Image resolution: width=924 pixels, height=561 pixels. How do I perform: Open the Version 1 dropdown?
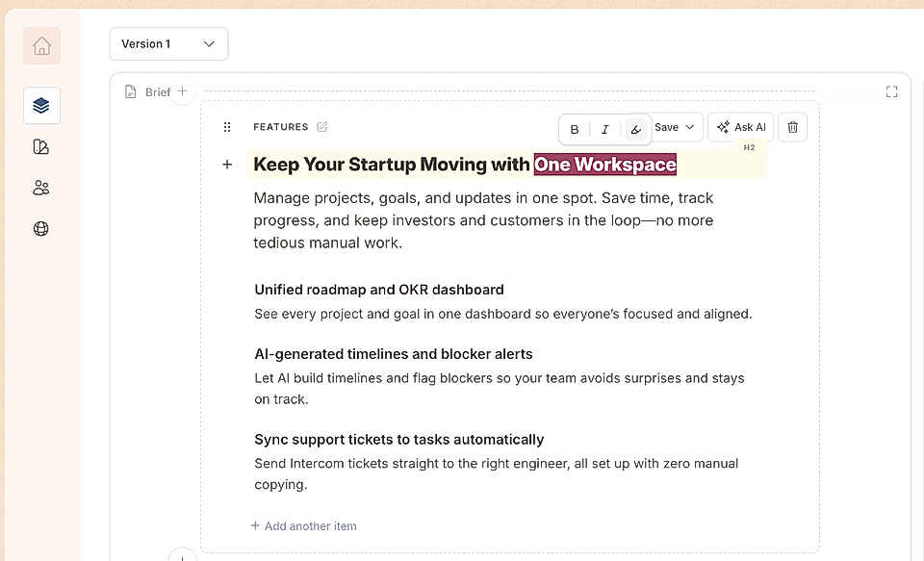coord(168,43)
